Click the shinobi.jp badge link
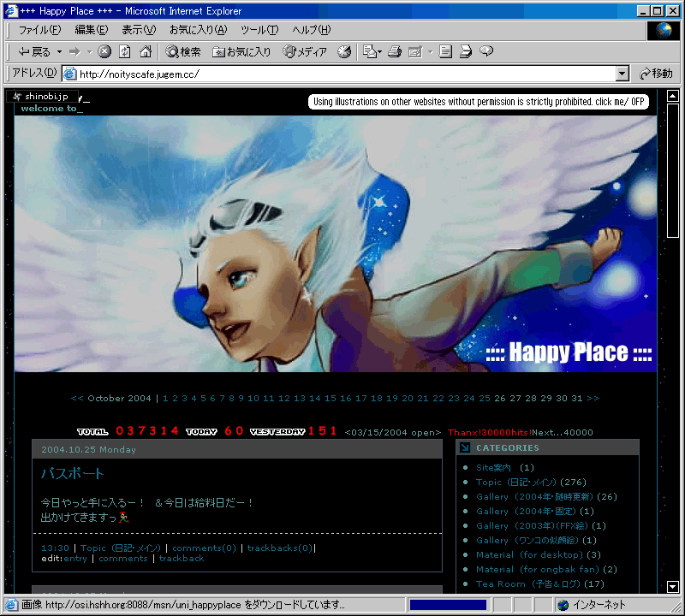Viewport: 685px width, 616px height. (x=43, y=96)
